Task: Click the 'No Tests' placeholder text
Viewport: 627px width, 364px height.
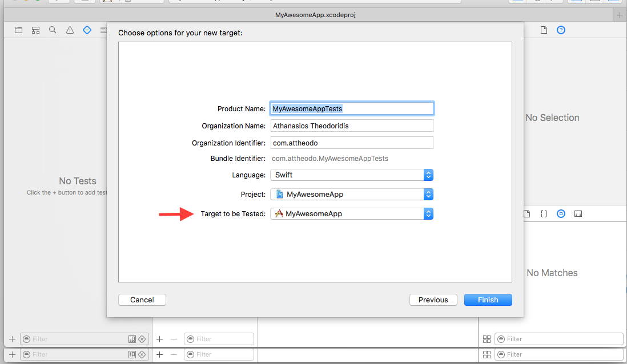Action: click(x=78, y=181)
